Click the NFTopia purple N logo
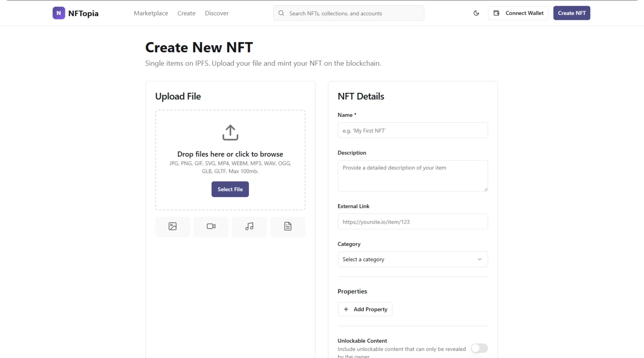 pyautogui.click(x=59, y=13)
